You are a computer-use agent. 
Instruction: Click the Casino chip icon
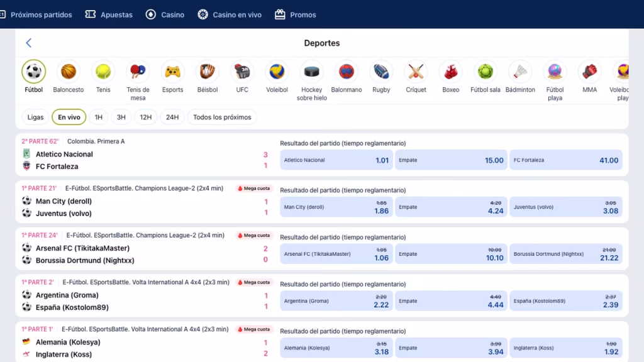(151, 14)
